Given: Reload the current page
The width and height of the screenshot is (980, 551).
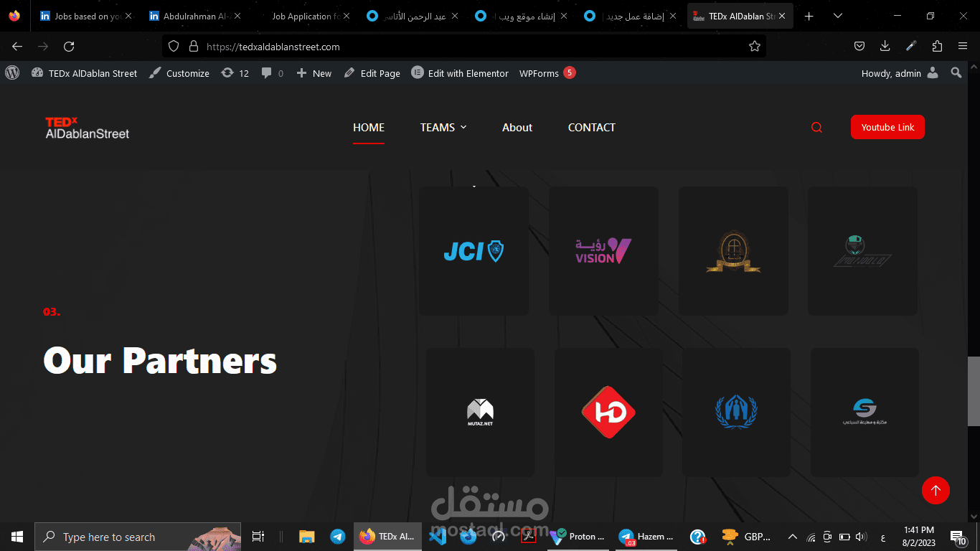Looking at the screenshot, I should point(69,47).
